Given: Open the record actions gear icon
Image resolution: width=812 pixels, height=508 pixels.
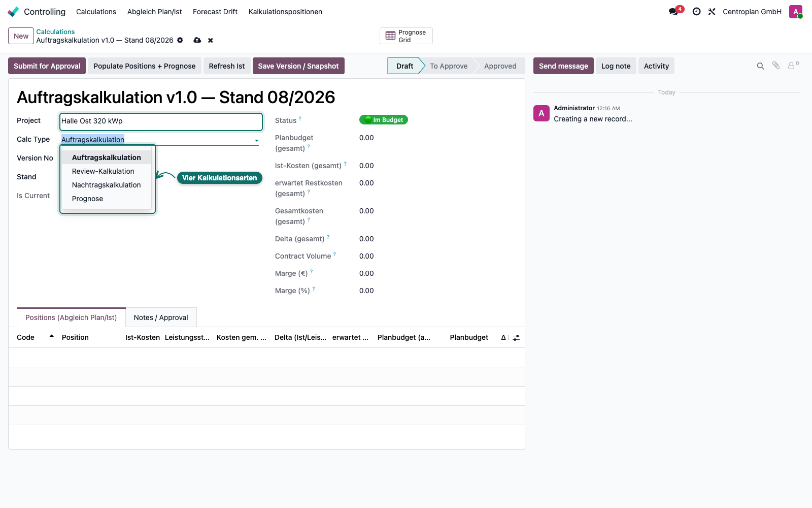Looking at the screenshot, I should (180, 40).
